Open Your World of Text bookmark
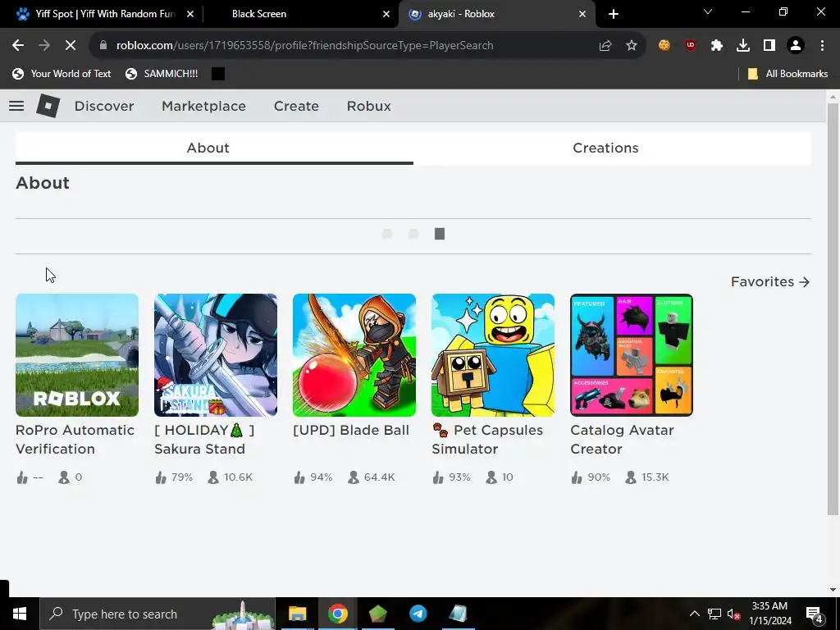This screenshot has width=840, height=630. pos(62,74)
